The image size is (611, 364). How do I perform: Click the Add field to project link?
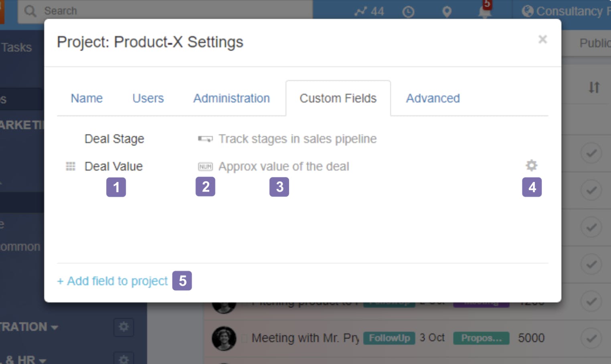[x=112, y=281]
